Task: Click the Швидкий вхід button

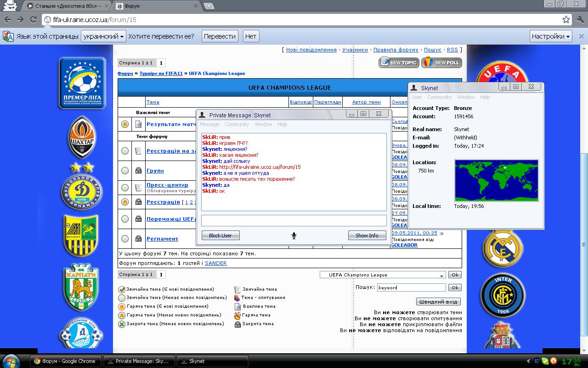Action: tap(438, 302)
